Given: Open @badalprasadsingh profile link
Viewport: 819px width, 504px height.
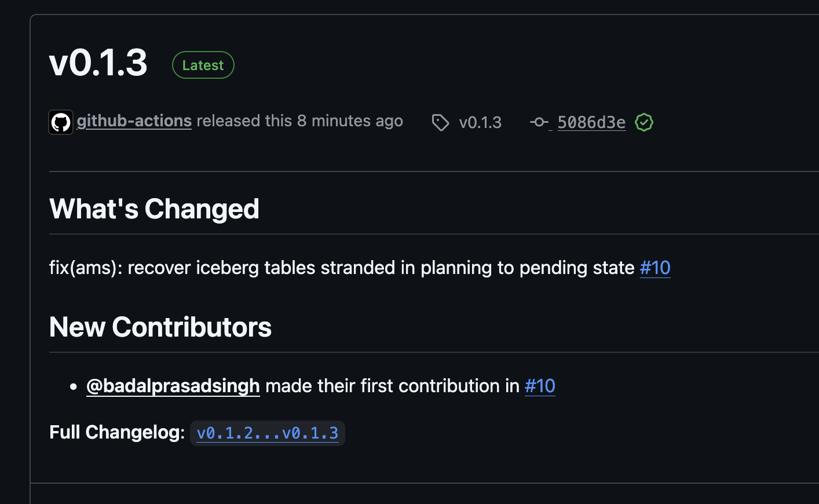Looking at the screenshot, I should point(173,386).
